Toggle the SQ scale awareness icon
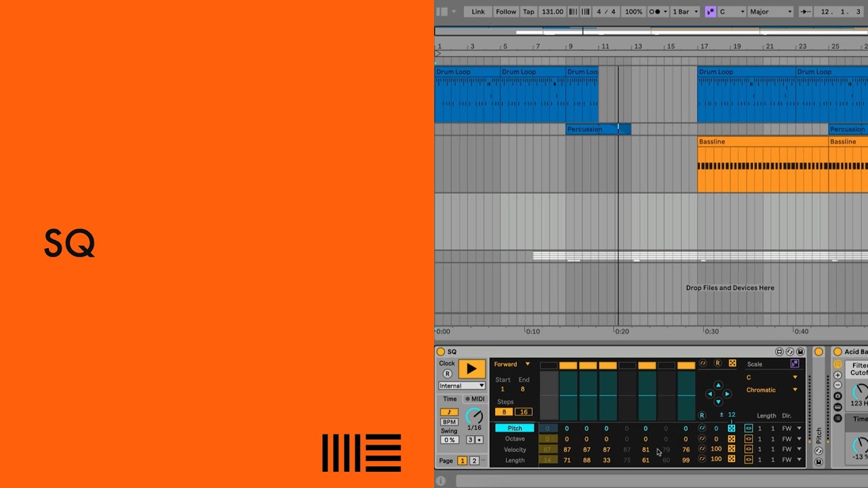Viewport: 868px width, 488px height. [795, 364]
